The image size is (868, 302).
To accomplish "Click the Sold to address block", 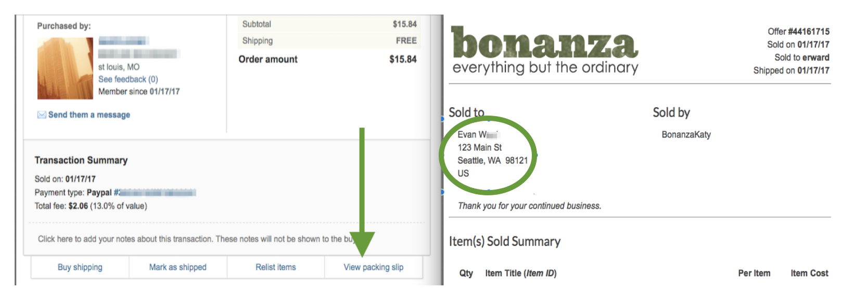I will (492, 154).
